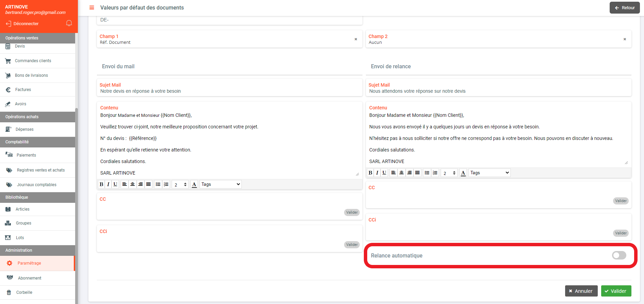644x304 pixels.
Task: Click the Sujet Mail field under Envoi de relance
Action: click(x=498, y=91)
